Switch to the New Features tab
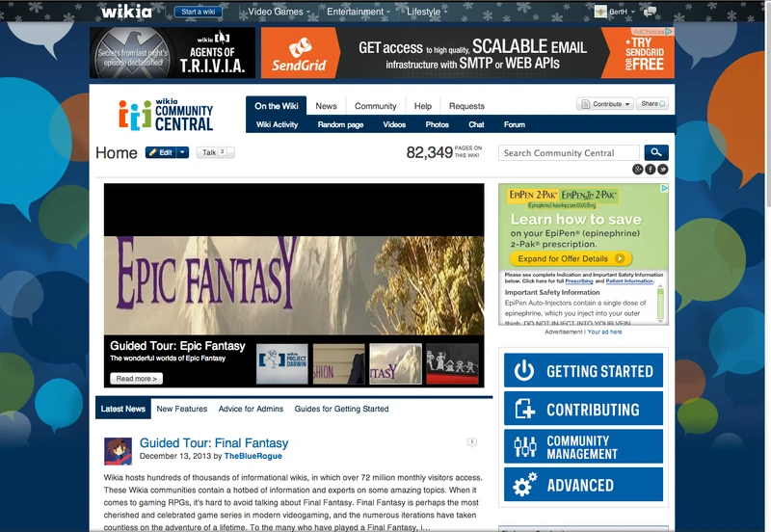The width and height of the screenshot is (771, 532). click(x=181, y=409)
